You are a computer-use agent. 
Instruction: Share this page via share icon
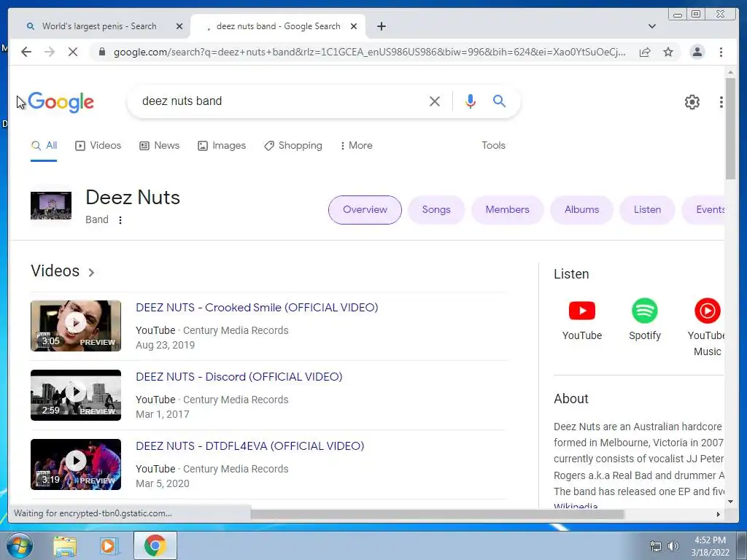pyautogui.click(x=645, y=52)
